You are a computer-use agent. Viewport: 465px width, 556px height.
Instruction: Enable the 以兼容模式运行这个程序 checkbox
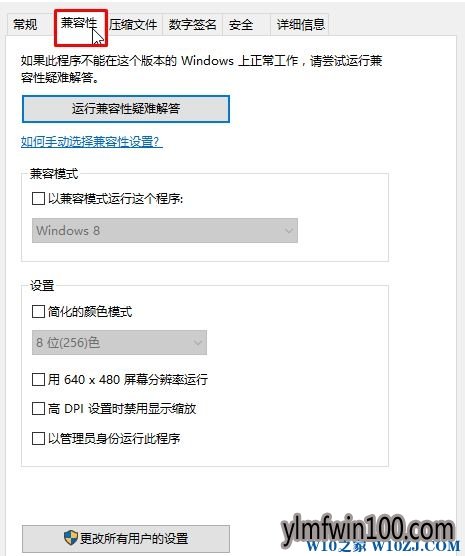click(38, 199)
